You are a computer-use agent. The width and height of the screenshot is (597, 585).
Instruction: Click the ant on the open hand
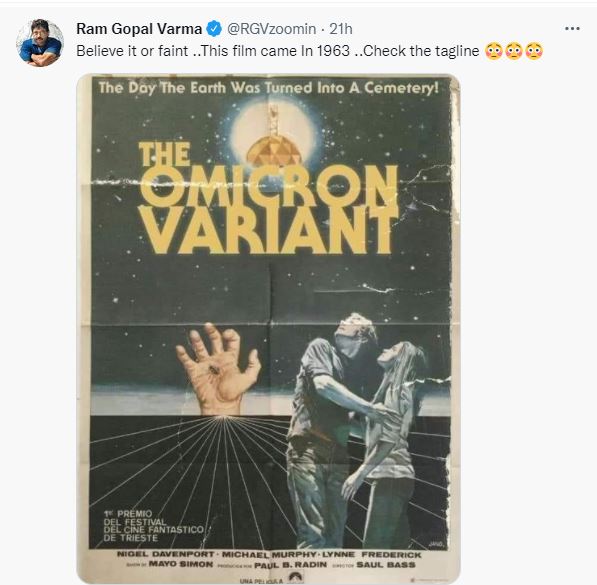[214, 370]
